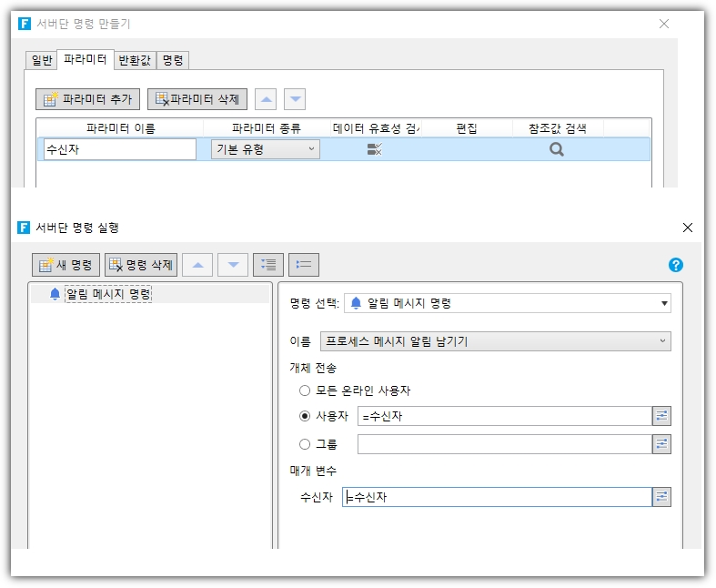Viewport: 716px width, 588px height.
Task: Expand the 이름 process message dropdown
Action: tap(495, 342)
